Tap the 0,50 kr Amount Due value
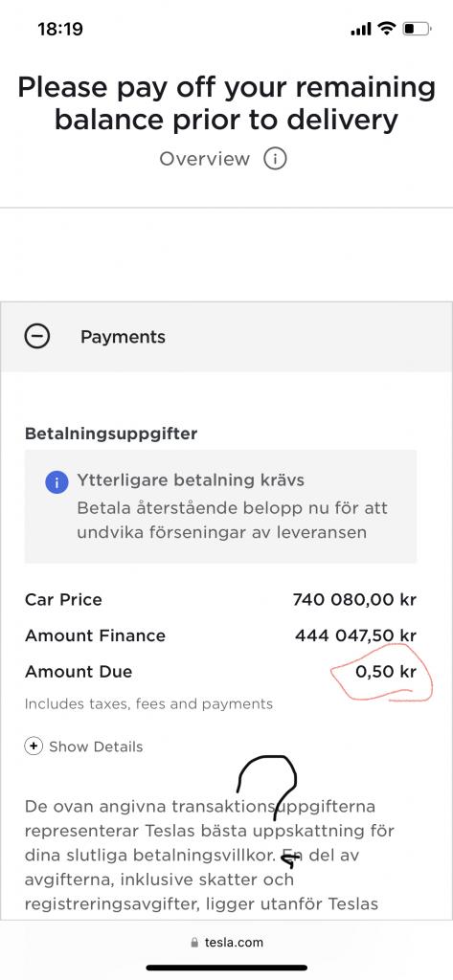Viewport: 453px width, 980px height. [x=385, y=672]
